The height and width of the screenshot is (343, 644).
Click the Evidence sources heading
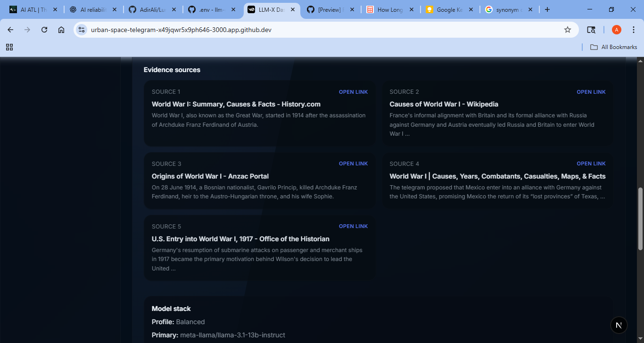click(x=172, y=70)
